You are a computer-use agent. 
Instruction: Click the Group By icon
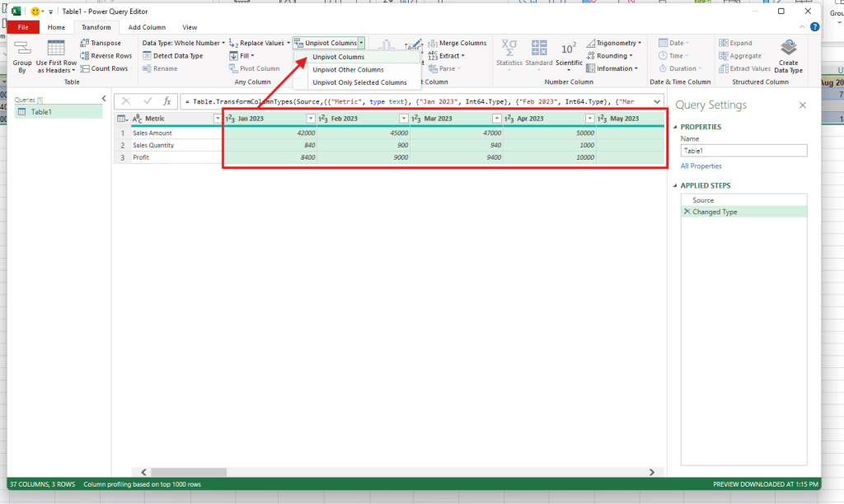(x=22, y=49)
